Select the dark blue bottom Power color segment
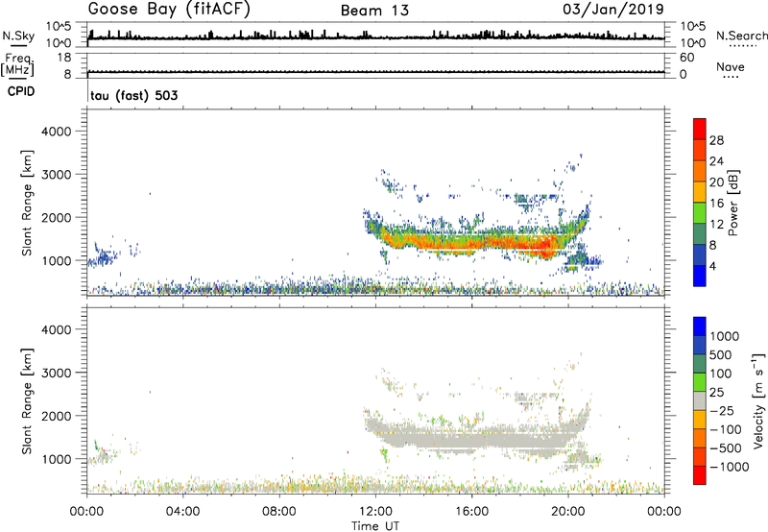The height and width of the screenshot is (532, 768). click(x=701, y=278)
